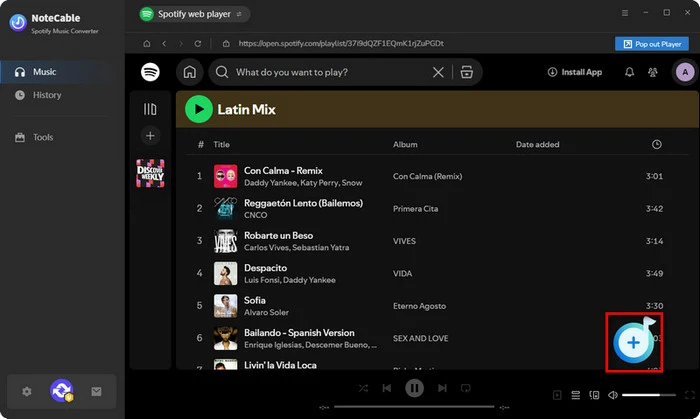Open the user profile avatar A
The height and width of the screenshot is (419, 700).
[685, 72]
